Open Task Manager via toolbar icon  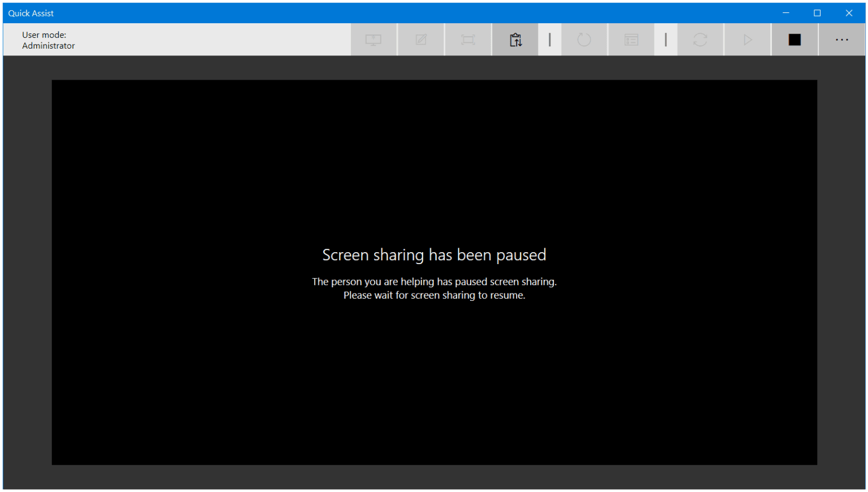pos(631,40)
